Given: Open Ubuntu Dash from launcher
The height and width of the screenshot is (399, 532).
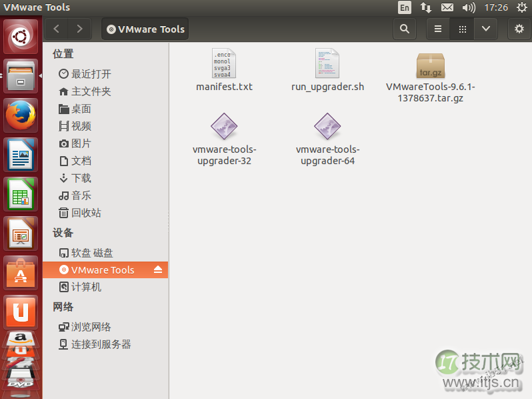Looking at the screenshot, I should coord(21,37).
